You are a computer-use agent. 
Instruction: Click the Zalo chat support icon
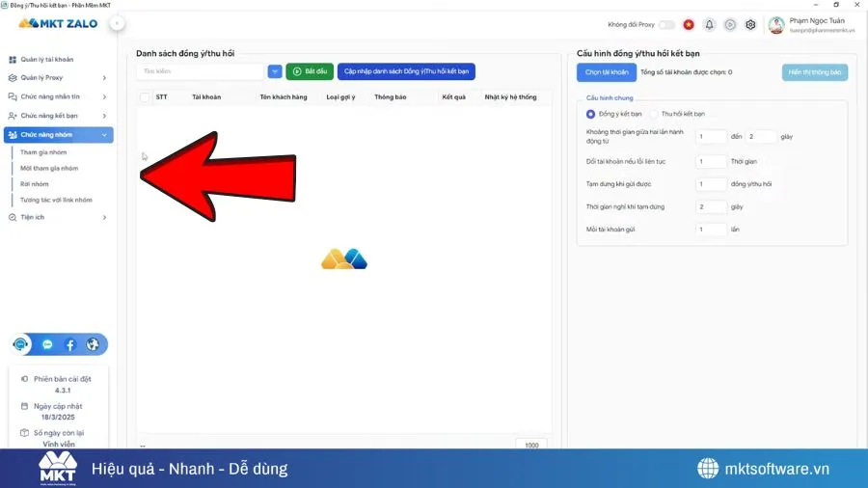point(47,344)
